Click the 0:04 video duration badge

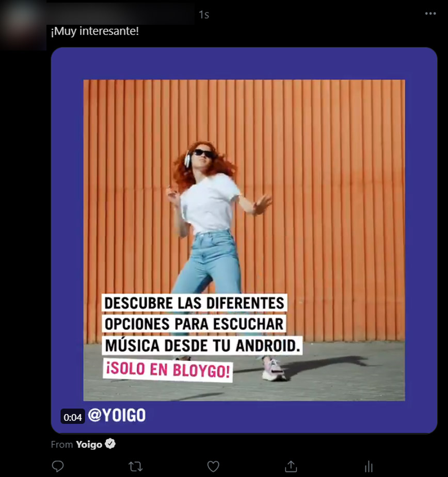(x=72, y=417)
